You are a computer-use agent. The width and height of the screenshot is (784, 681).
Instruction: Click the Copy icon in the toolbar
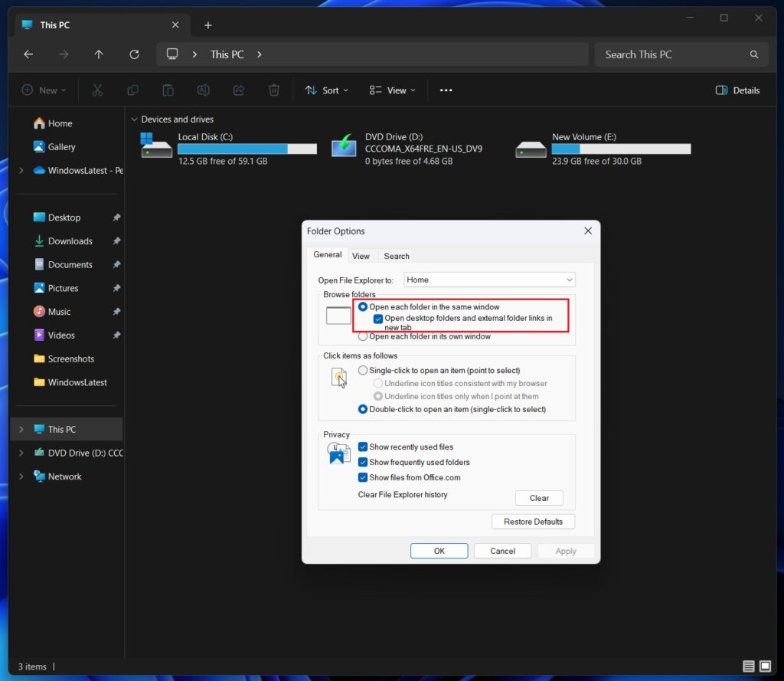pyautogui.click(x=132, y=90)
